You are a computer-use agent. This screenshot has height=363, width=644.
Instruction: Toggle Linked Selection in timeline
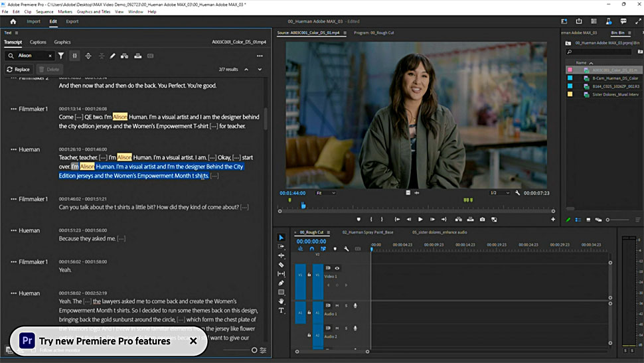tap(323, 249)
